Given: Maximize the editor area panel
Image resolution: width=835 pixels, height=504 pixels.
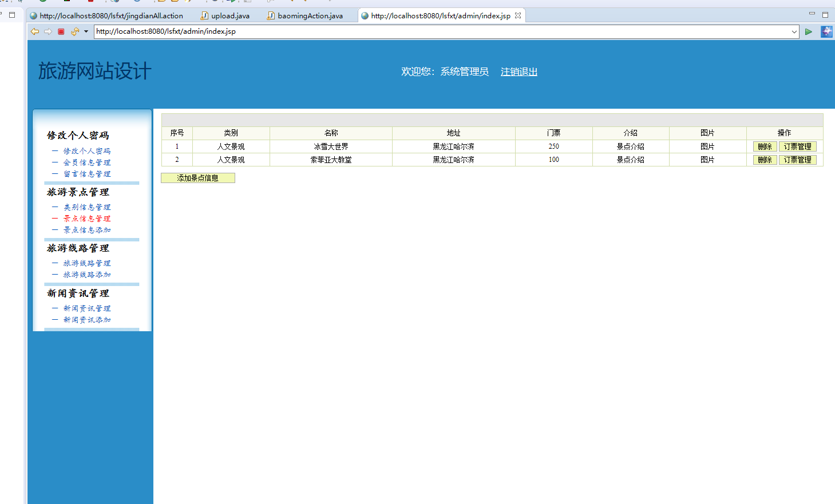Looking at the screenshot, I should (825, 14).
